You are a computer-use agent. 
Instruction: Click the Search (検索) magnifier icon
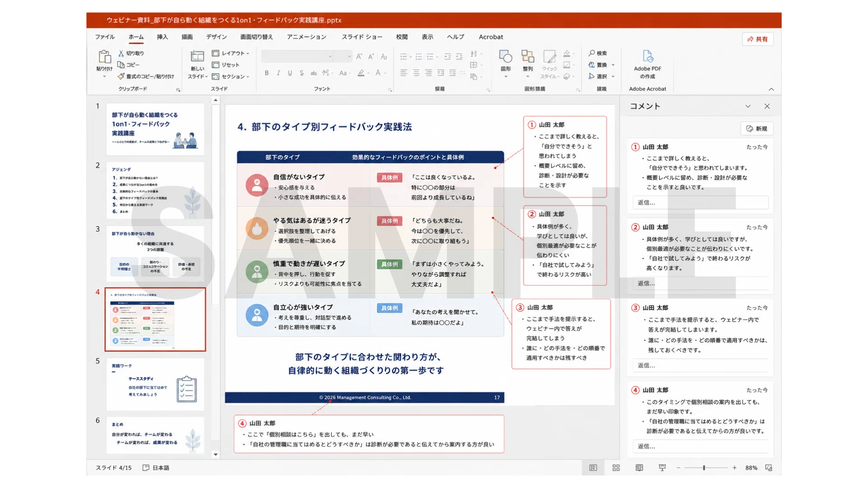pyautogui.click(x=592, y=53)
